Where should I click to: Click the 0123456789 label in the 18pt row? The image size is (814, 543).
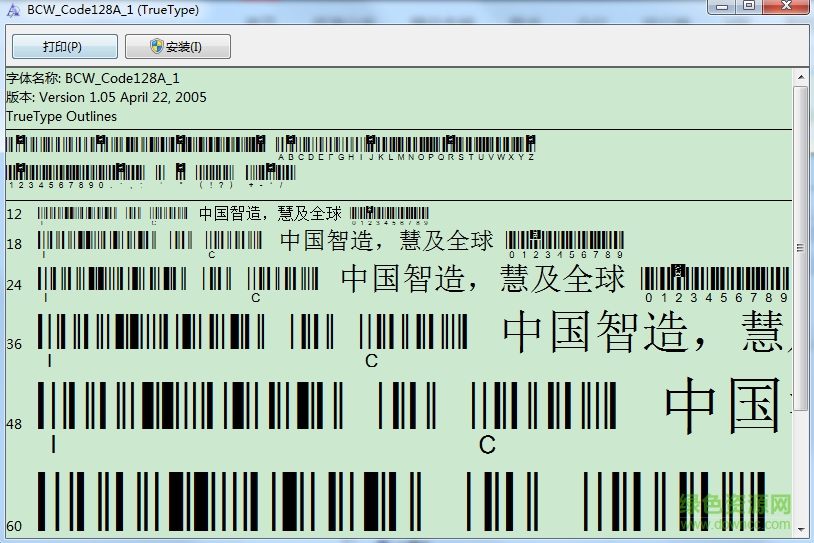tap(566, 255)
